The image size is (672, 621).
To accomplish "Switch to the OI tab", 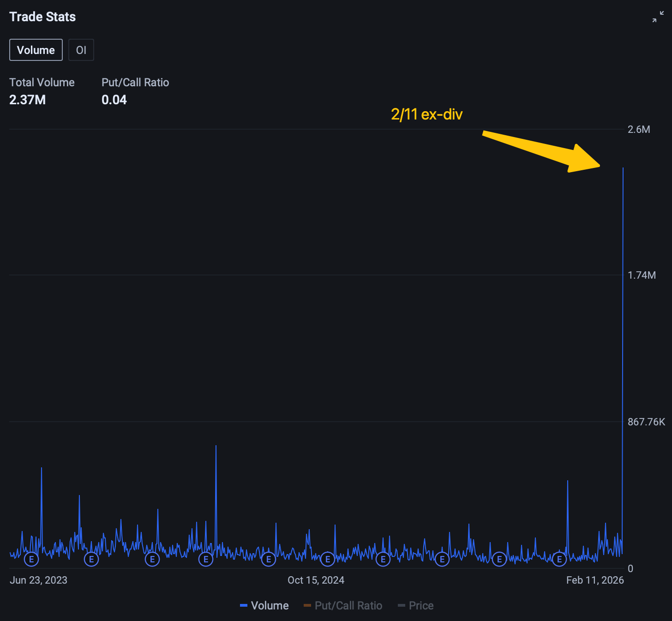I will pos(81,50).
